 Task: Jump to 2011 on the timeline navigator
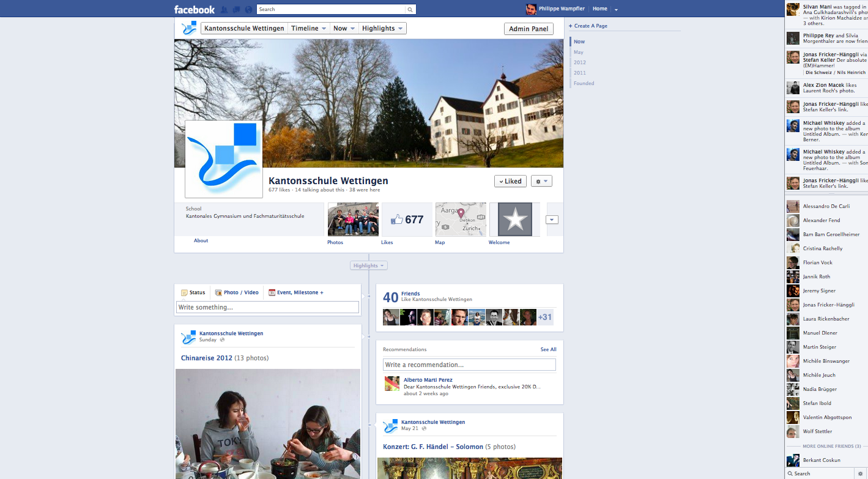579,73
